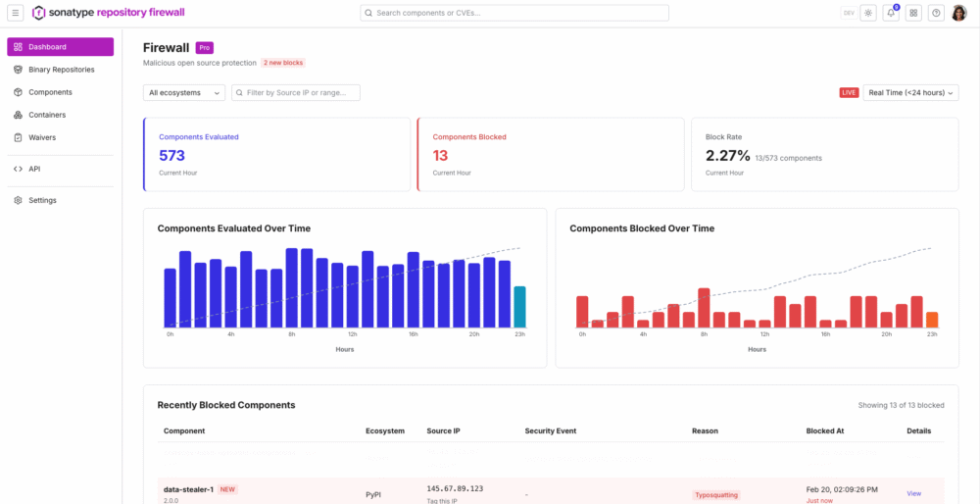Switch the light theme sun icon

pyautogui.click(x=868, y=13)
